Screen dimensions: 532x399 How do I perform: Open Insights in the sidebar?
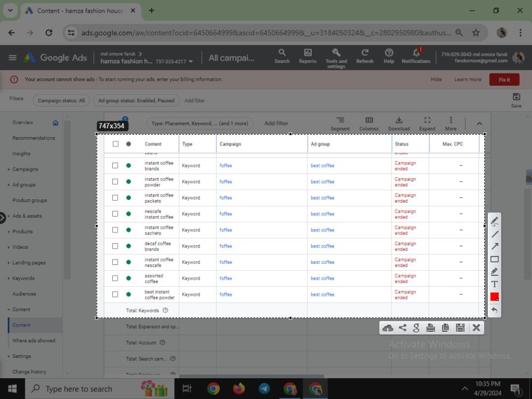coord(21,154)
